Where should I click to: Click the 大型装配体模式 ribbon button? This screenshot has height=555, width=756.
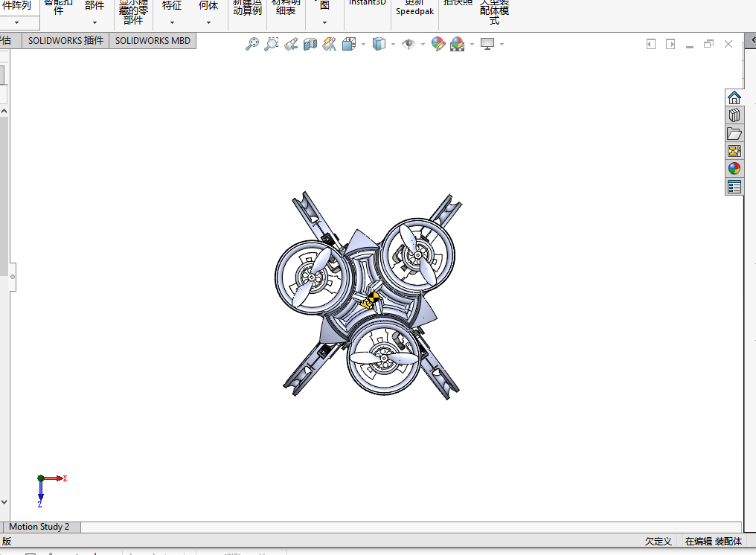tap(494, 12)
